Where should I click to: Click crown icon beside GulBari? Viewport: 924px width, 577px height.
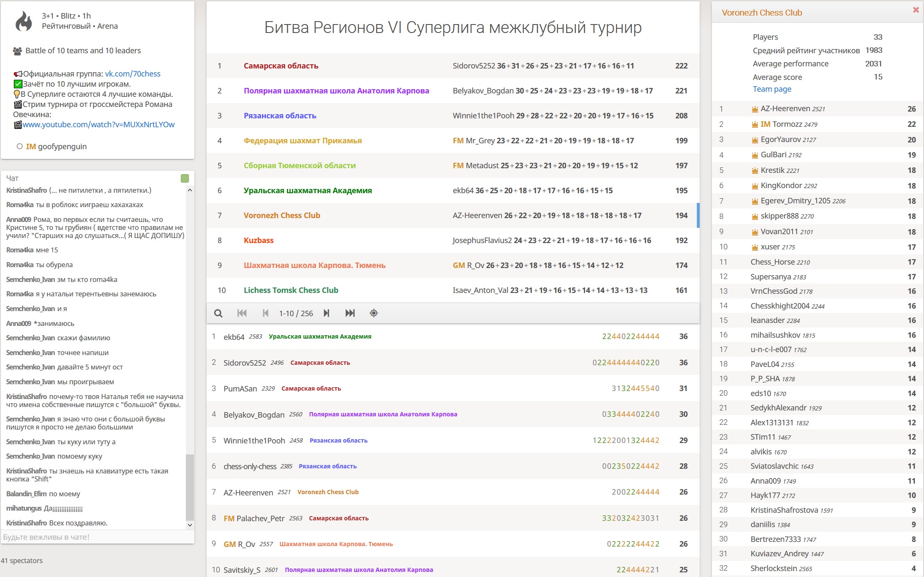coord(755,155)
